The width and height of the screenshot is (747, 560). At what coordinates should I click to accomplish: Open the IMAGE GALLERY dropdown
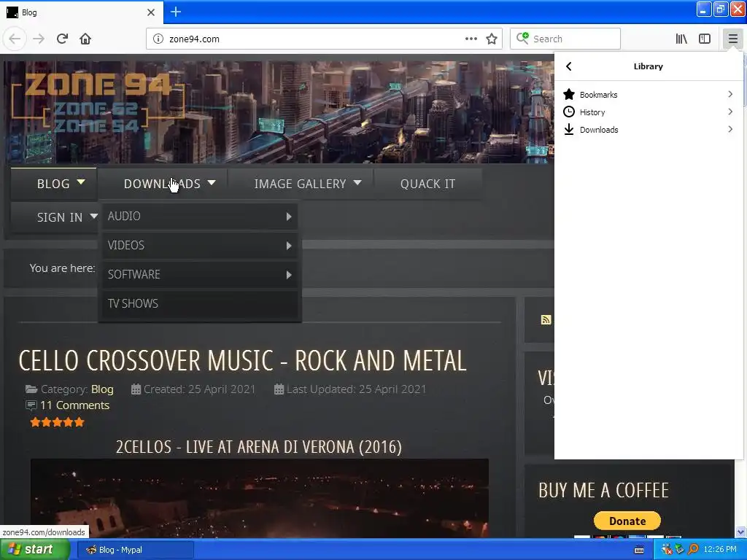coord(301,184)
